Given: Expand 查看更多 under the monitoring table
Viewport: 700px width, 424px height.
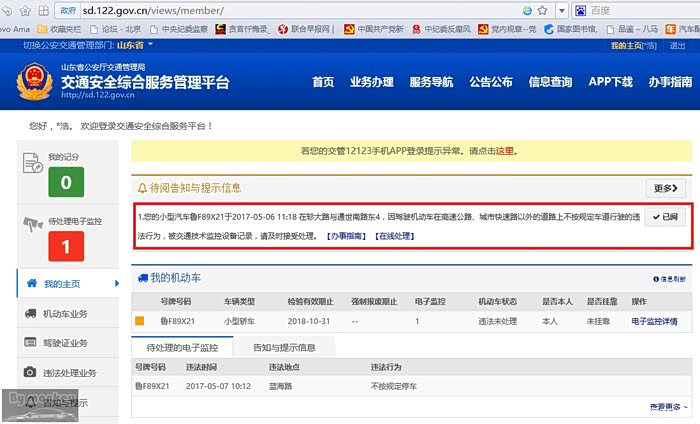Looking at the screenshot, I should [x=669, y=407].
